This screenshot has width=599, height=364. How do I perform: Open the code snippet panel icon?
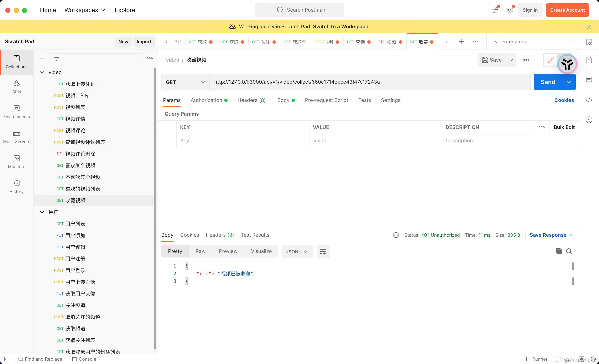pyautogui.click(x=589, y=100)
